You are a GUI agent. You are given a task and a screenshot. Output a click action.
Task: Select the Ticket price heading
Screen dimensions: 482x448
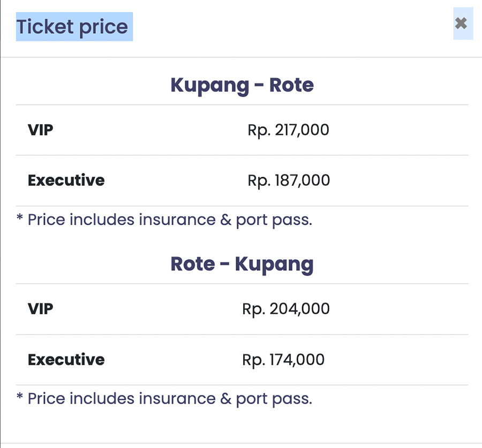(x=72, y=27)
